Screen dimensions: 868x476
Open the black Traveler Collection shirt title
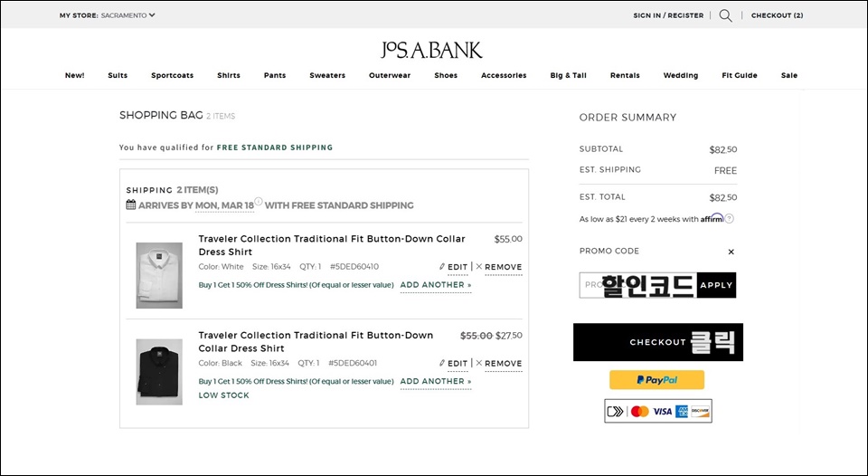[316, 341]
